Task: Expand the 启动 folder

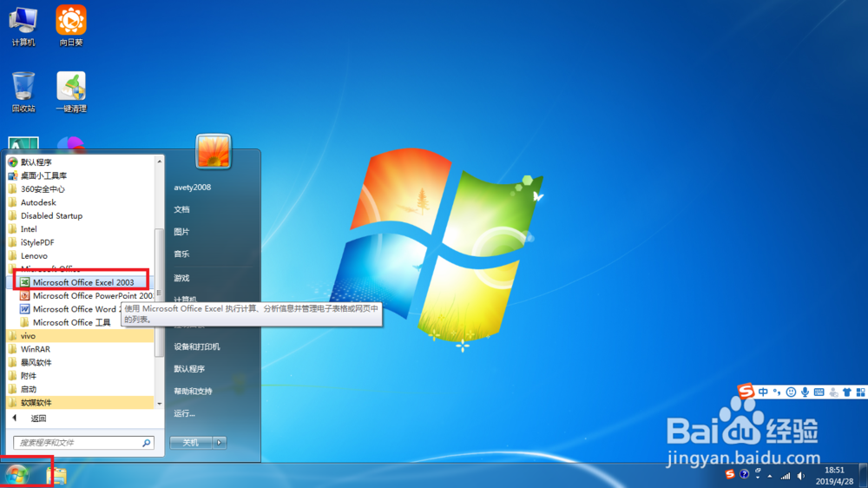Action: coord(80,389)
